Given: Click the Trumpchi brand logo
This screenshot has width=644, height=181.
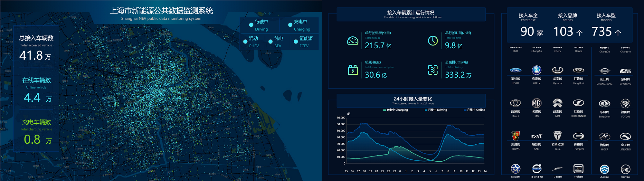Looking at the screenshot, I should click(578, 136).
